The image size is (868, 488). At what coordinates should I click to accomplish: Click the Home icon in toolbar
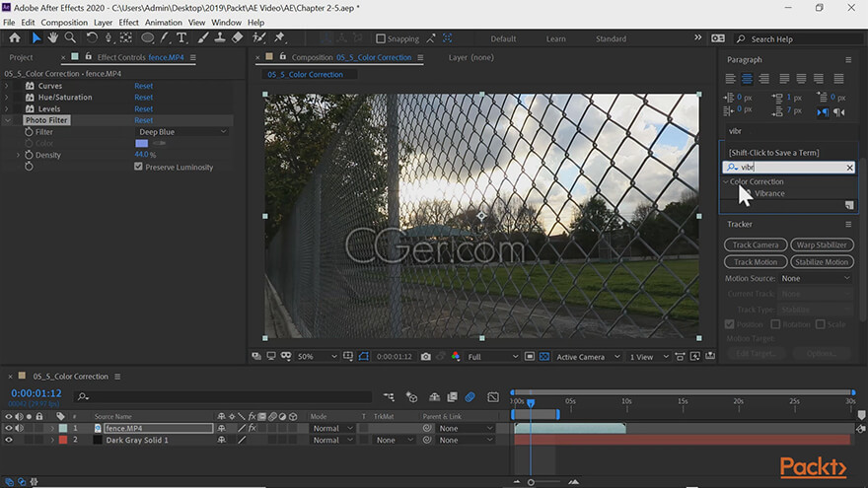point(15,38)
